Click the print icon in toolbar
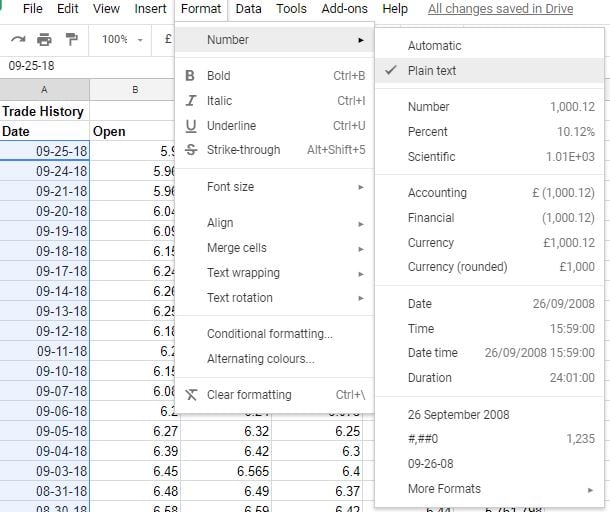Viewport: 610px width, 512px height. pos(44,39)
